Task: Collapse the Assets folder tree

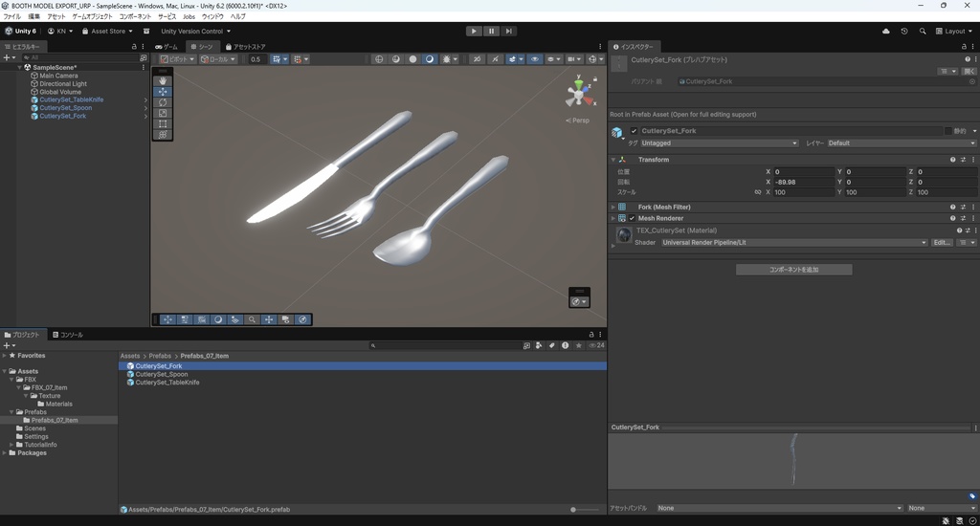Action: pos(5,371)
